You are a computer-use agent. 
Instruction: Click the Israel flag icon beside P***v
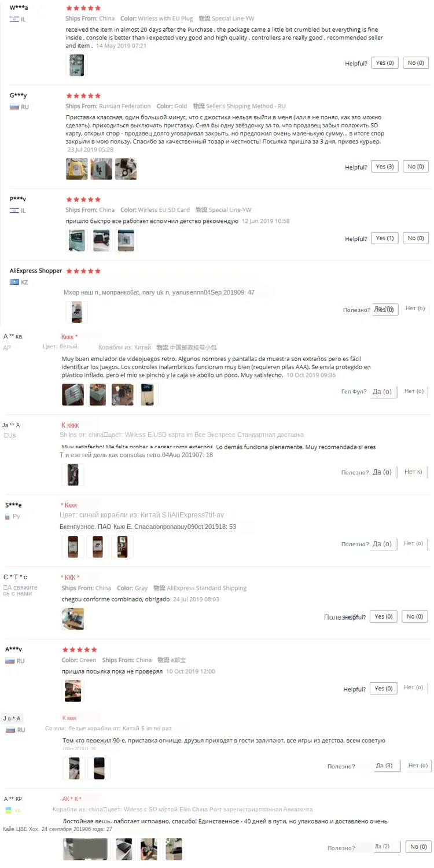click(14, 211)
